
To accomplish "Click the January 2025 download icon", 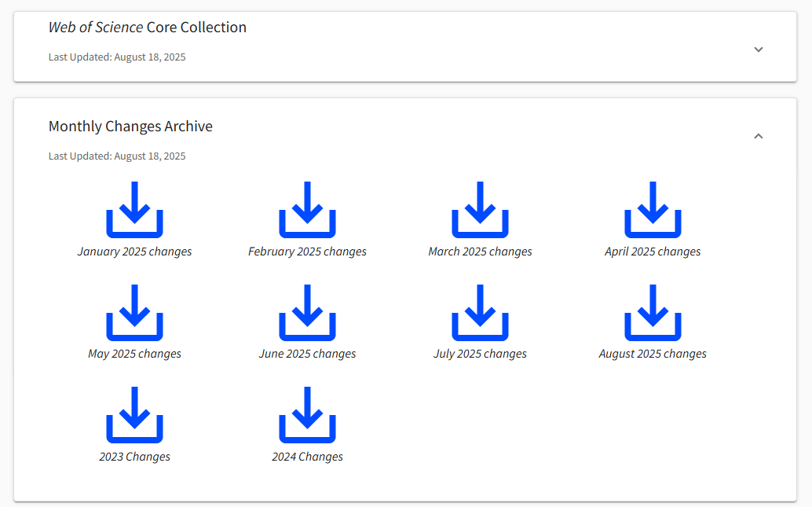I will click(134, 210).
